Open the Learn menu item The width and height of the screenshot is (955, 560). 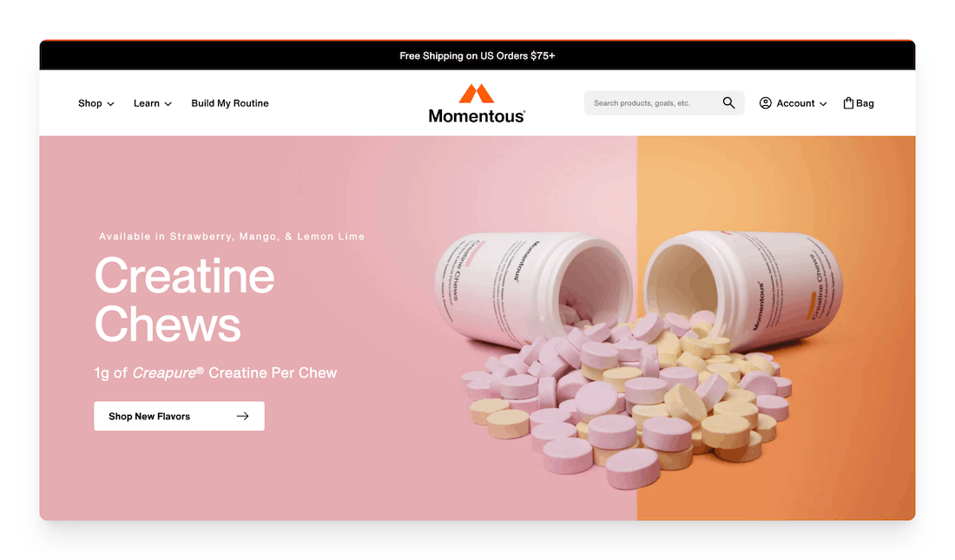[147, 103]
